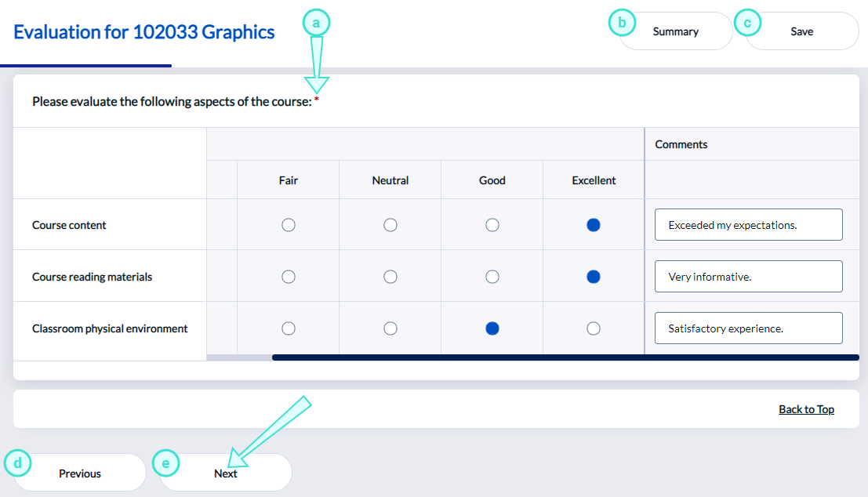
Task: Pick Excellent for Course reading materials
Action: (x=594, y=277)
